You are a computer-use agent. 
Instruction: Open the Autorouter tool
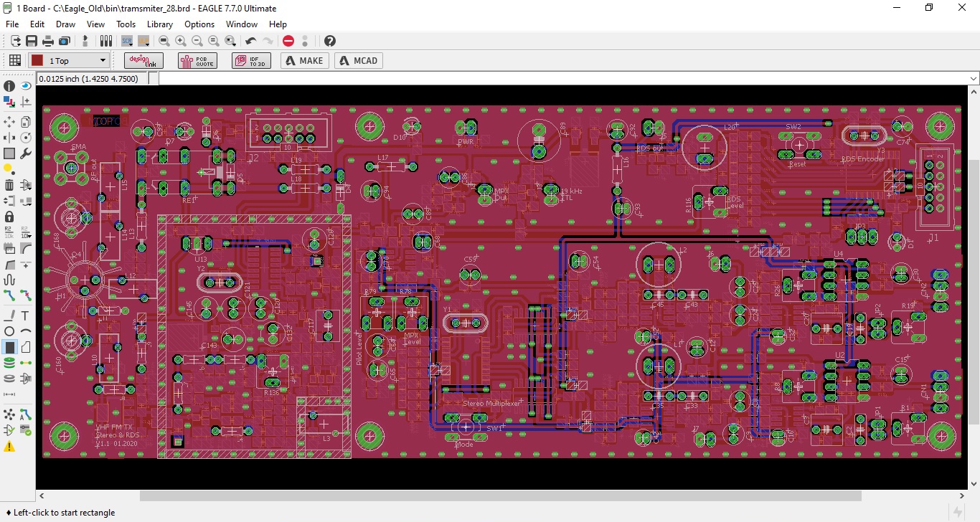tap(26, 414)
